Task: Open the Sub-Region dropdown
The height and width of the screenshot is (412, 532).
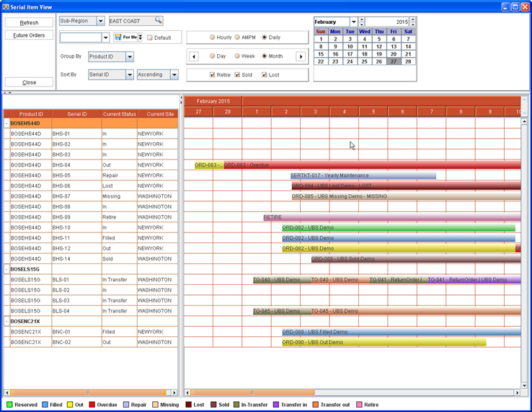Action: tap(100, 21)
